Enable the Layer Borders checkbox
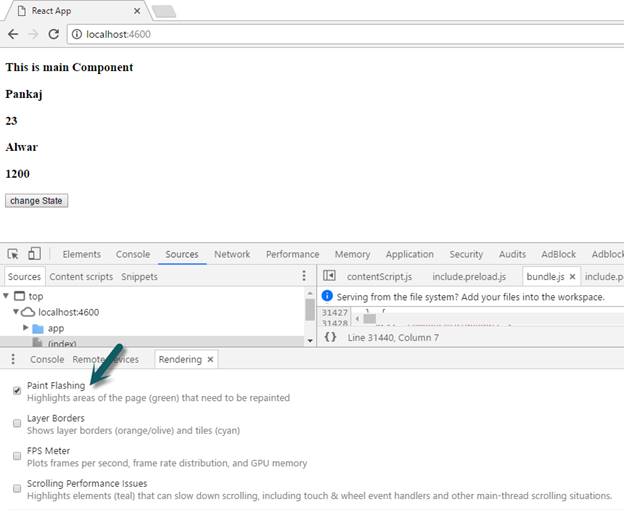Screen dimensions: 624x515 17,423
